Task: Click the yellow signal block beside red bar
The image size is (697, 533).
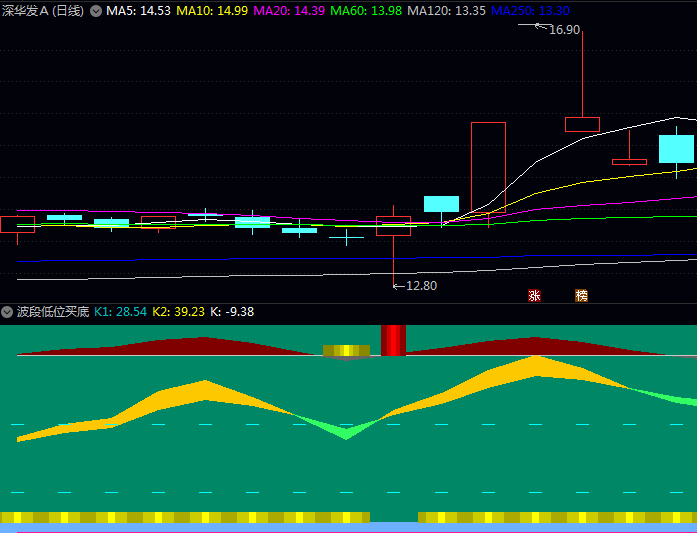Action: point(346,351)
